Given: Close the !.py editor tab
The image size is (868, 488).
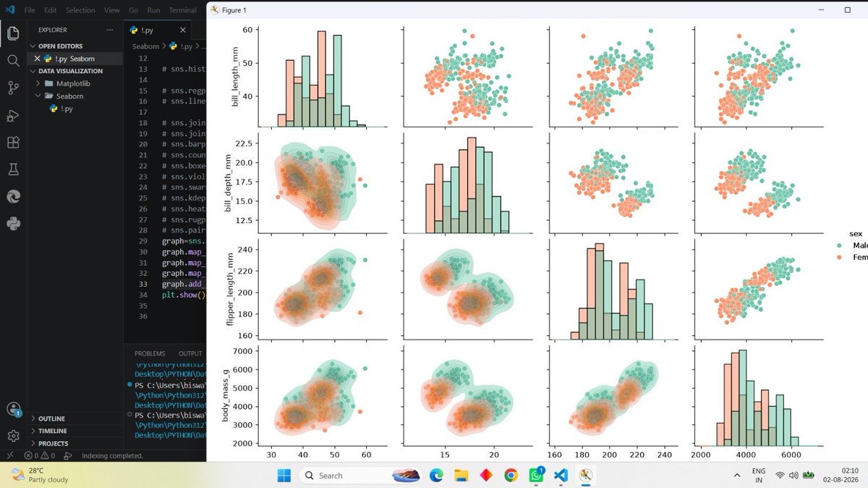Looking at the screenshot, I should 183,30.
